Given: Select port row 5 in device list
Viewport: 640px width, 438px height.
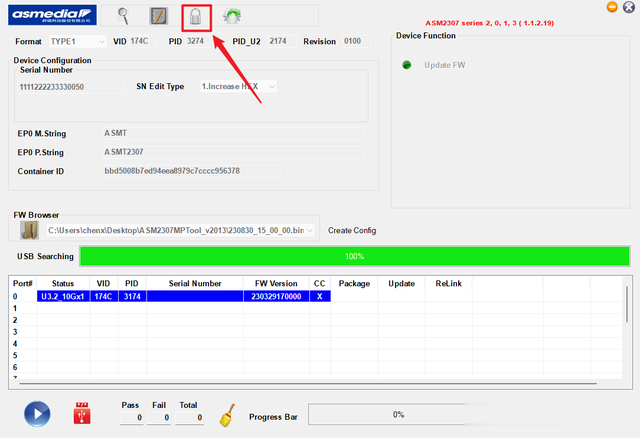Looking at the screenshot, I should point(316,356).
